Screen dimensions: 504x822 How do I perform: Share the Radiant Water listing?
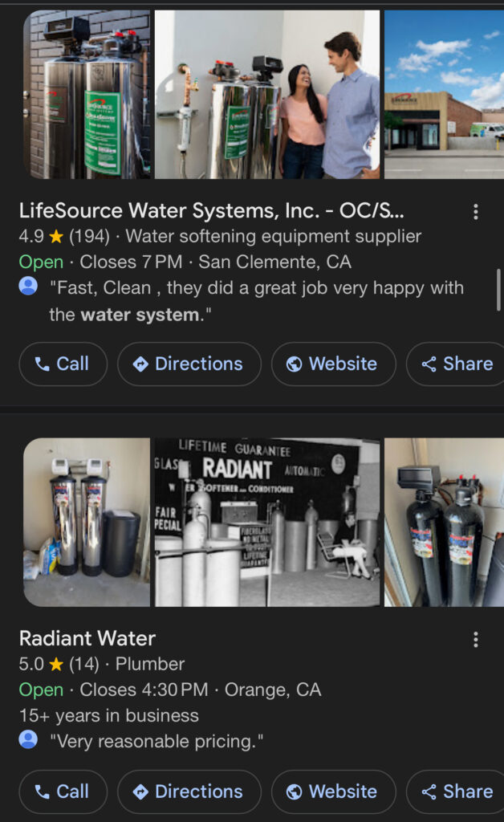(456, 792)
